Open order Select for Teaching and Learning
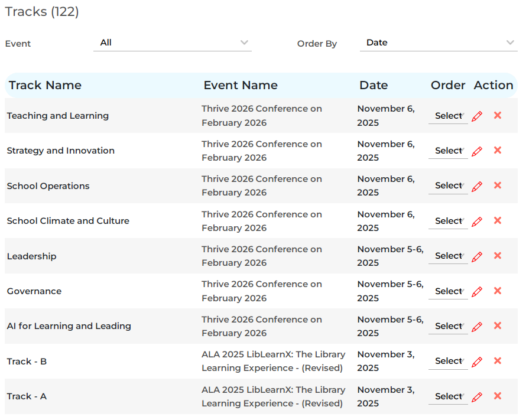 (x=449, y=116)
